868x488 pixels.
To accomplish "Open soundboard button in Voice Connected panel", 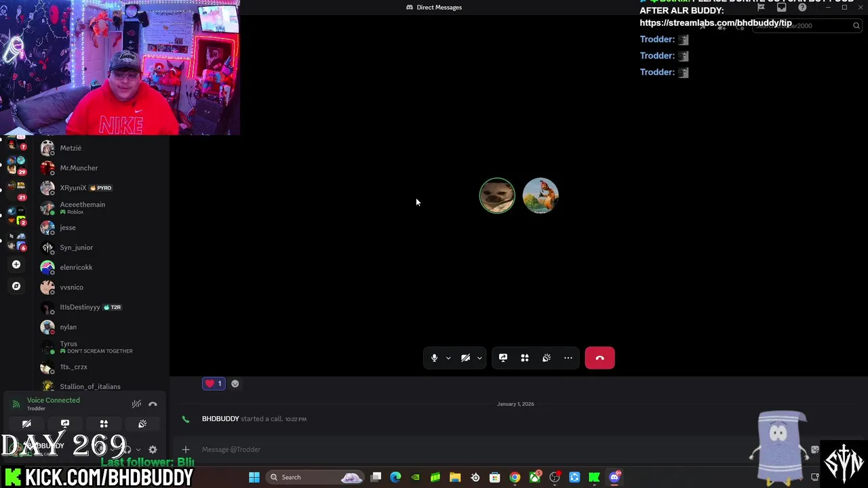I will [142, 424].
